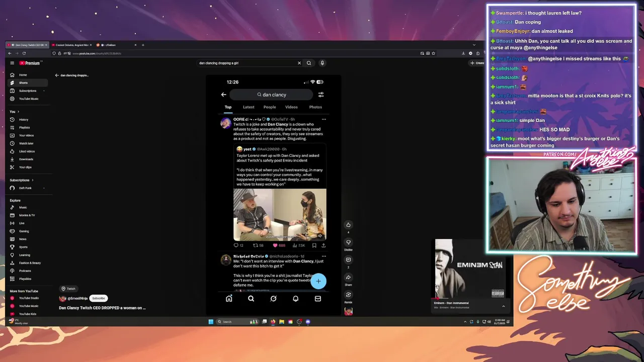The width and height of the screenshot is (644, 362).
Task: Switch to the r/Daliban tab
Action: (116, 45)
